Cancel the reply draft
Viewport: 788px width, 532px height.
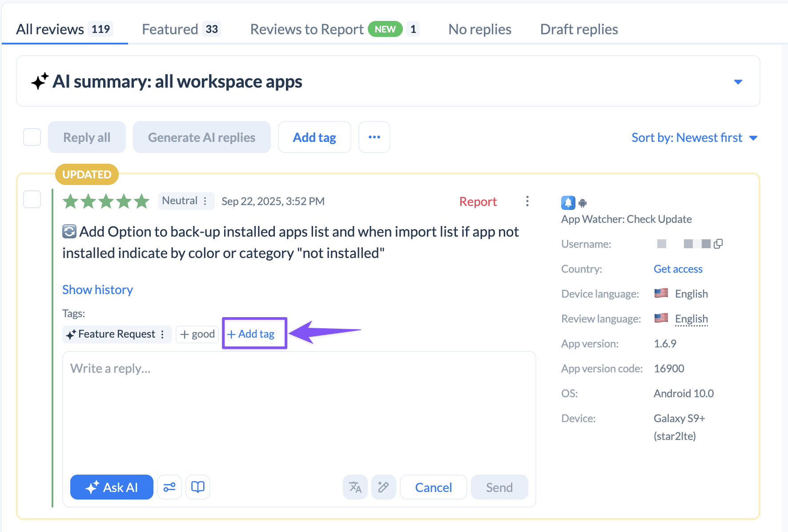[434, 487]
